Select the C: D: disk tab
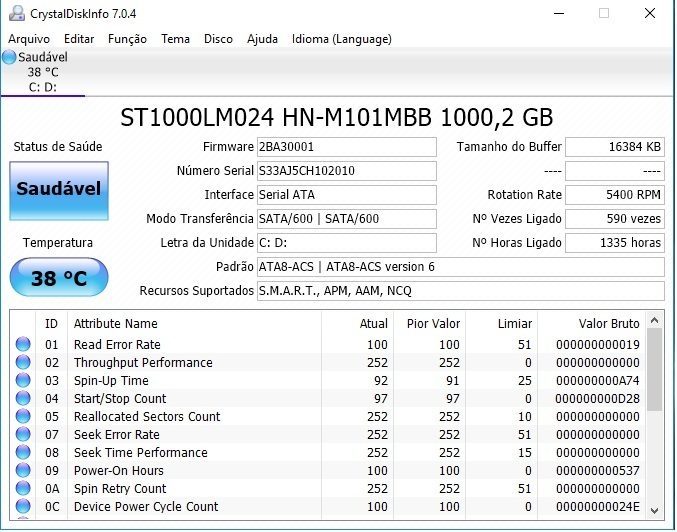 click(43, 73)
